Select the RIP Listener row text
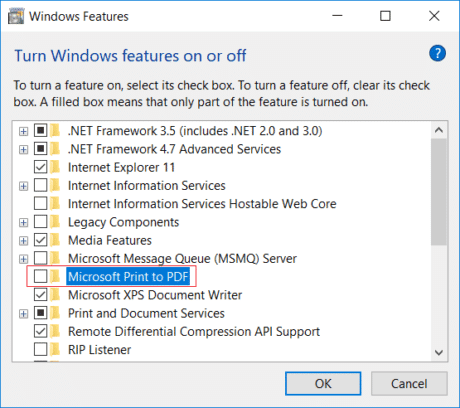The height and width of the screenshot is (408, 460). 99,349
